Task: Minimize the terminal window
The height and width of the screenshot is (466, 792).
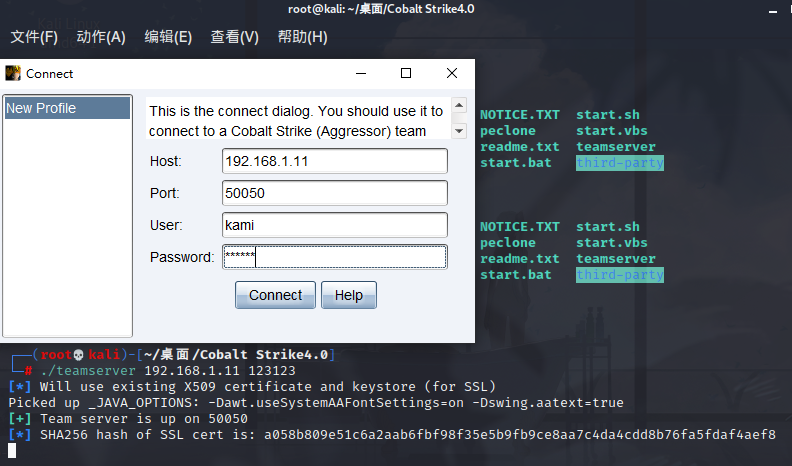Action: (x=773, y=11)
